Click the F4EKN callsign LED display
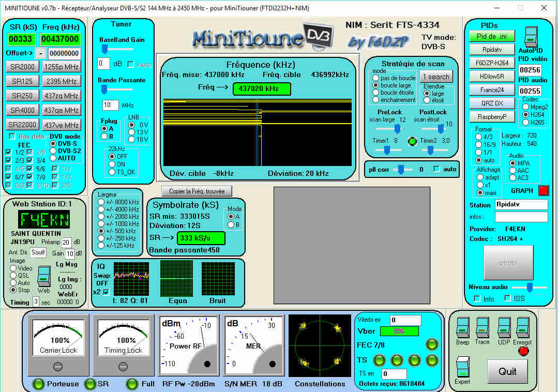The width and height of the screenshot is (558, 392). pos(44,219)
